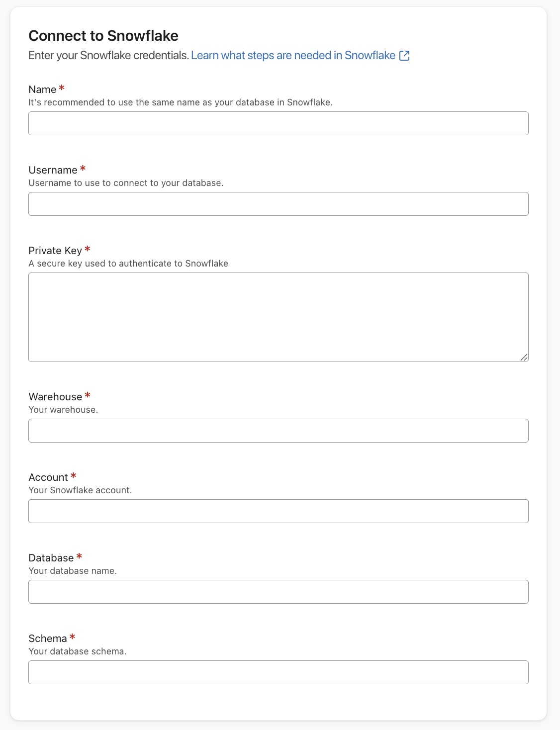Click the 'Name' field label
The image size is (560, 730).
pyautogui.click(x=42, y=90)
